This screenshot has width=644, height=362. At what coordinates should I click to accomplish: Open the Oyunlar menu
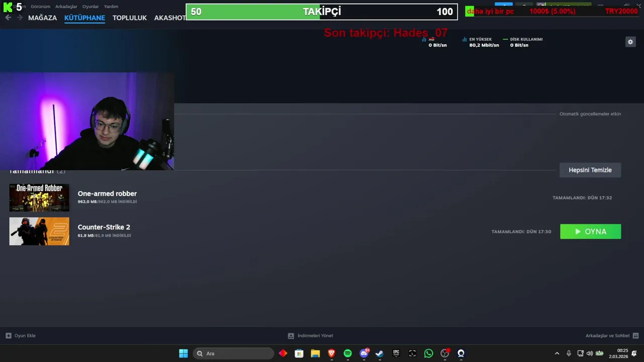pos(91,7)
